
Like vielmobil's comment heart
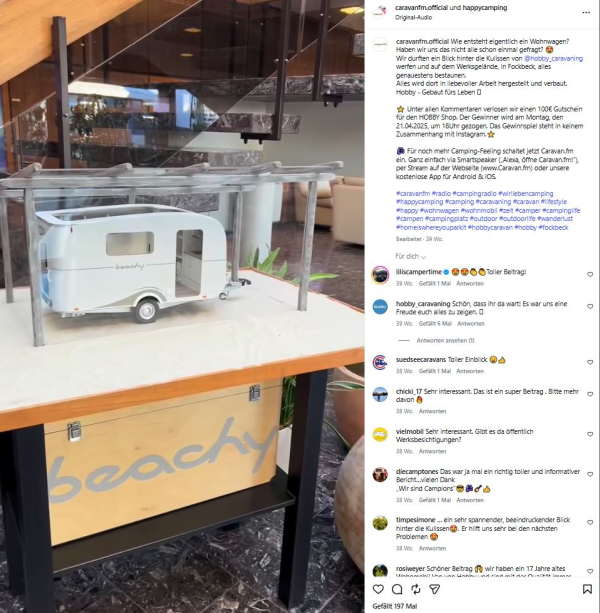coord(590,434)
